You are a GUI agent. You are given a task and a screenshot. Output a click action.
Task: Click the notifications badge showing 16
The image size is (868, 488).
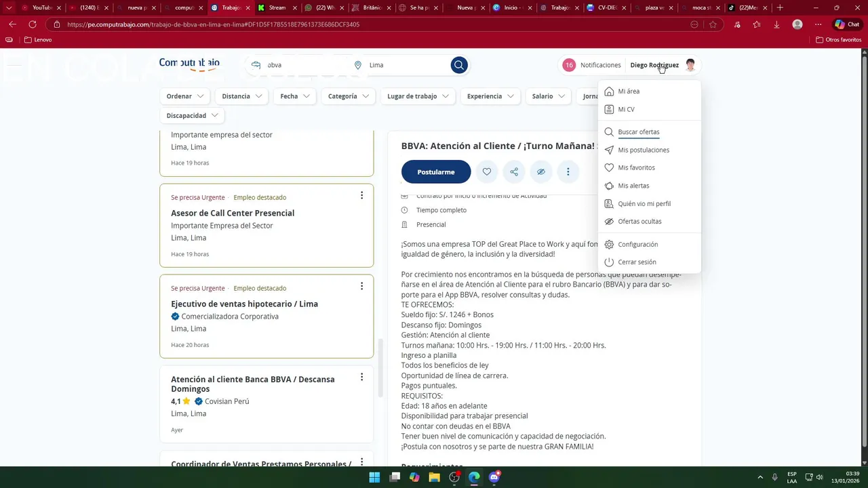[569, 65]
